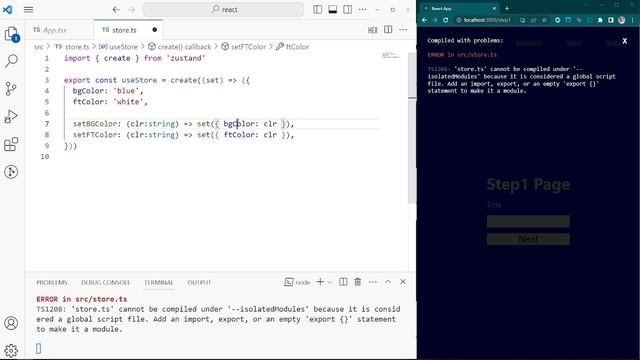This screenshot has height=360, width=640.
Task: Close the React App browser tab
Action: [494, 8]
